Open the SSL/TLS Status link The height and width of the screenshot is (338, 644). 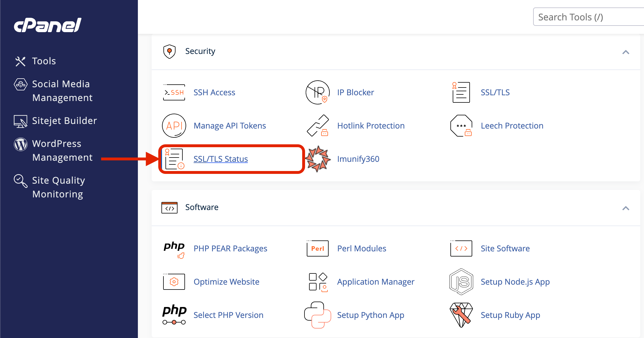221,159
